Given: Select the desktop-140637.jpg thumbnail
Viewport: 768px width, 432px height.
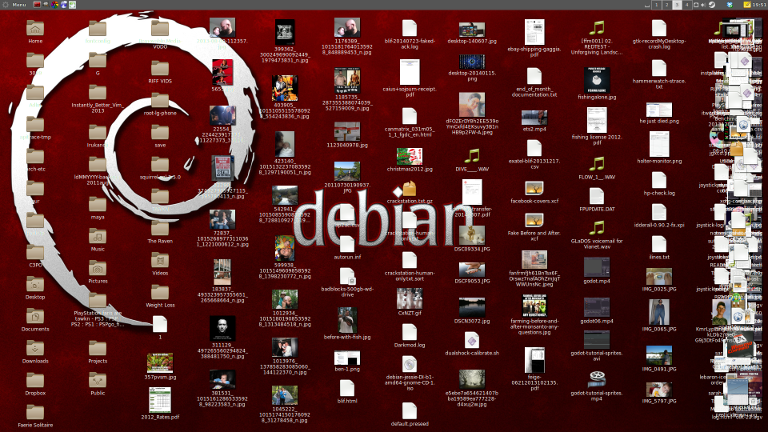Looking at the screenshot, I should click(x=472, y=30).
